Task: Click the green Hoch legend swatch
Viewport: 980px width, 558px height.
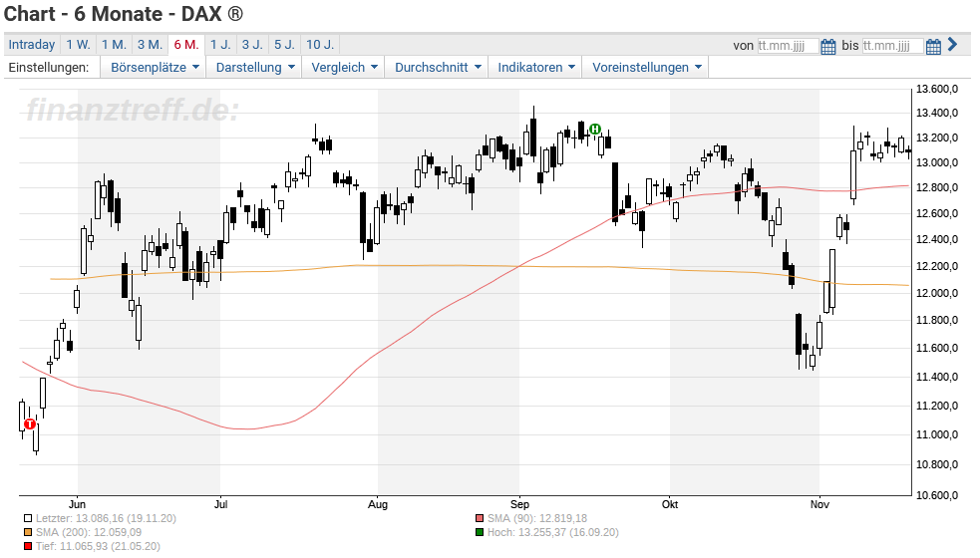Action: 480,533
